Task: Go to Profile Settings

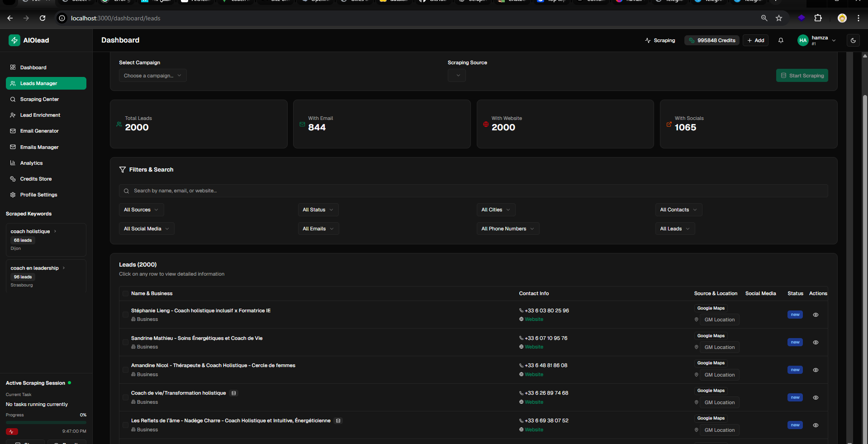Action: 38,195
